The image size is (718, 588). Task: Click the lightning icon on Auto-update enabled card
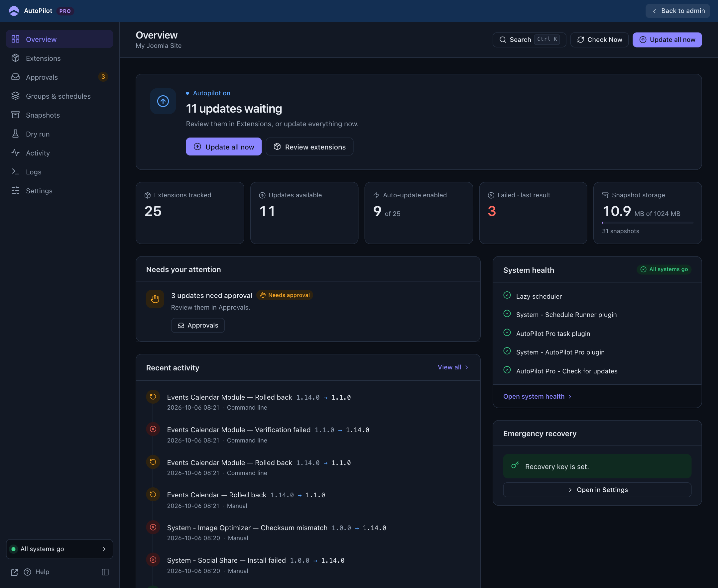[x=376, y=195]
